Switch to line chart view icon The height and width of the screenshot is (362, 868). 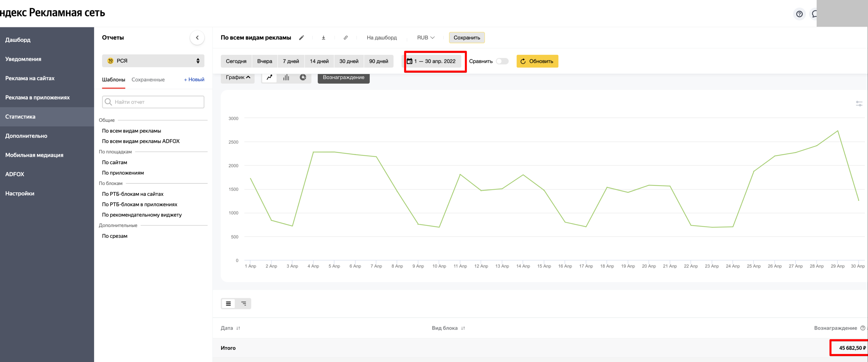pos(270,77)
